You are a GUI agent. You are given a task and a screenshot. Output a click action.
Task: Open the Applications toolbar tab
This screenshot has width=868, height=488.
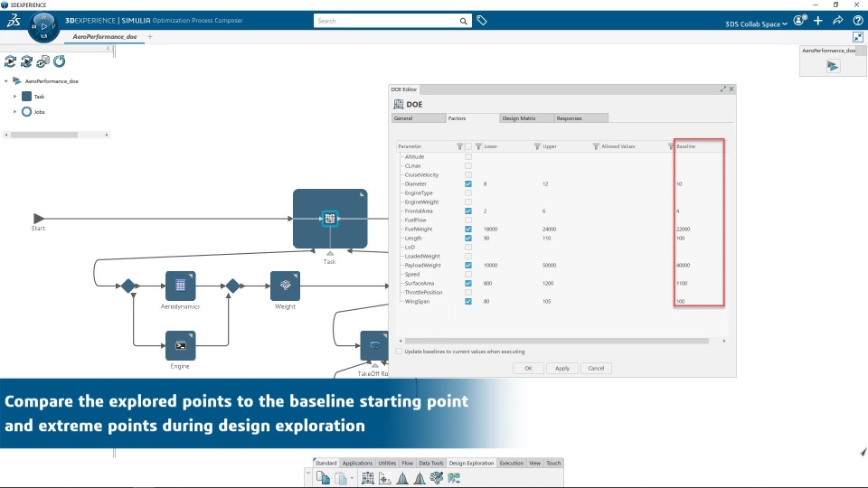click(x=357, y=463)
